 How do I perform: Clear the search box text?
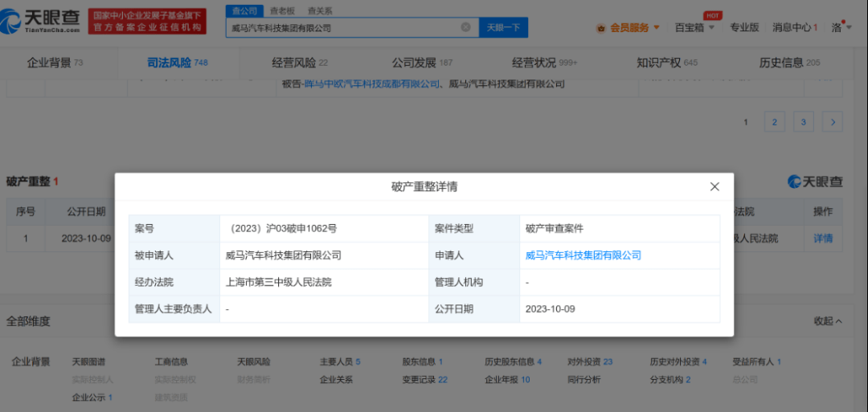point(465,27)
